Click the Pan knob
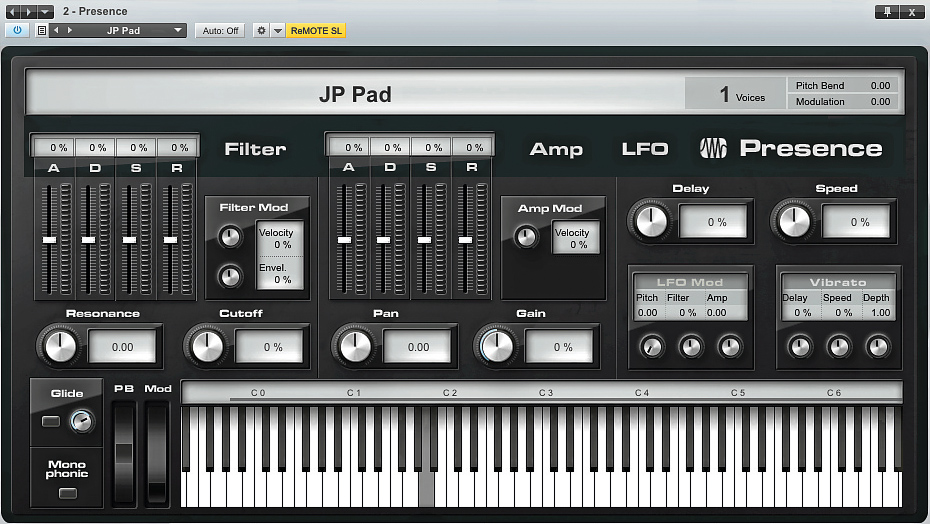930x524 pixels. [x=355, y=347]
